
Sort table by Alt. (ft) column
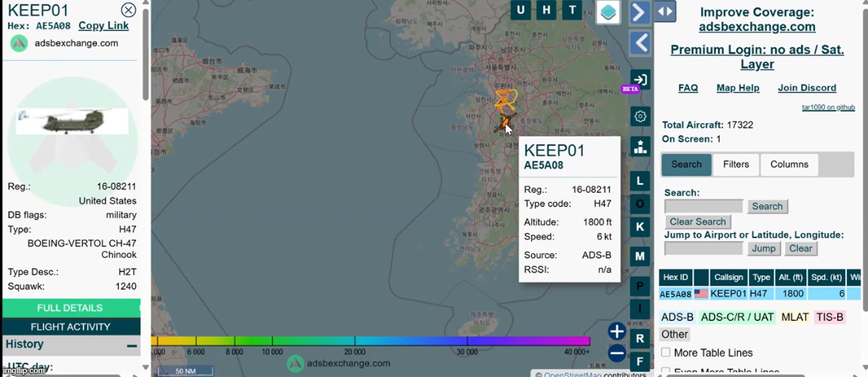tap(792, 277)
